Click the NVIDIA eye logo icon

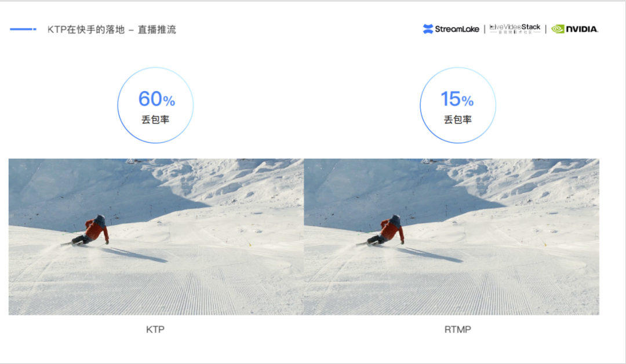tap(558, 29)
